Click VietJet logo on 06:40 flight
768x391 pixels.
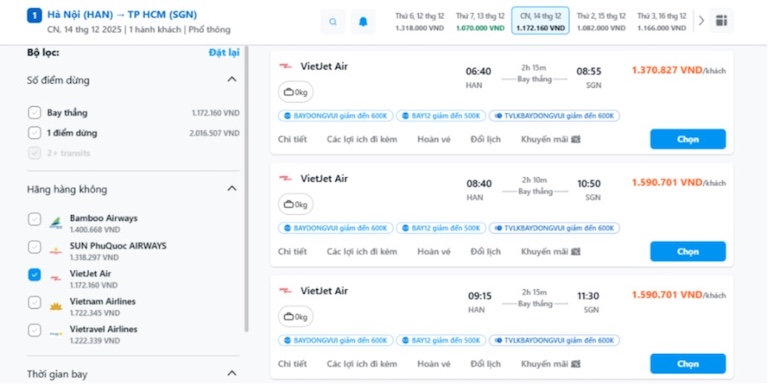point(286,66)
